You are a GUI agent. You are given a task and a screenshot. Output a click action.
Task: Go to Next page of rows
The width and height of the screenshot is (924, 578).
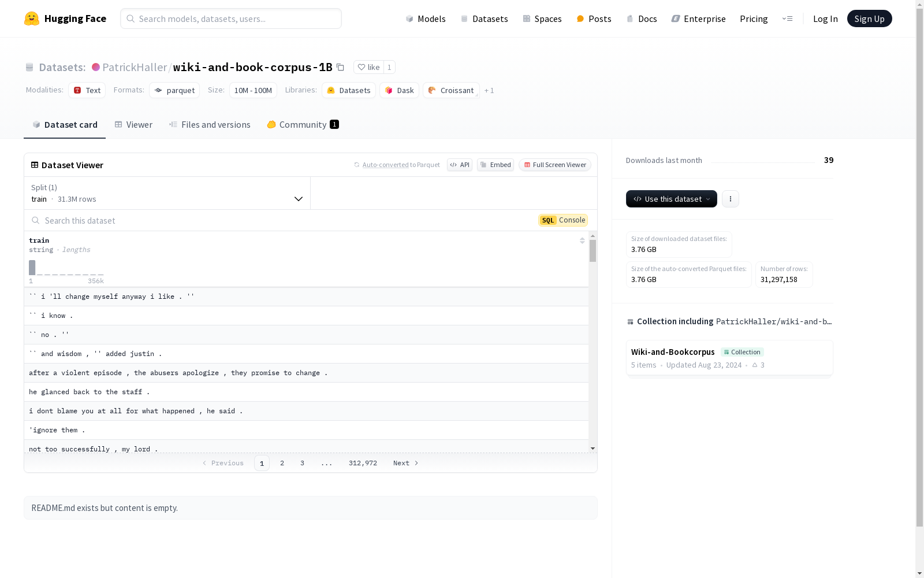tap(405, 463)
